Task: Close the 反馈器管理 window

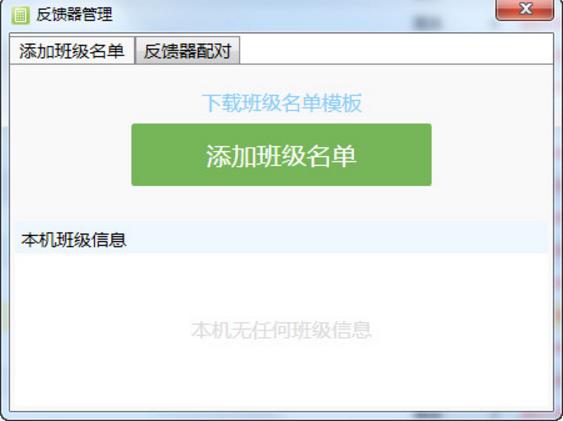Action: [525, 9]
